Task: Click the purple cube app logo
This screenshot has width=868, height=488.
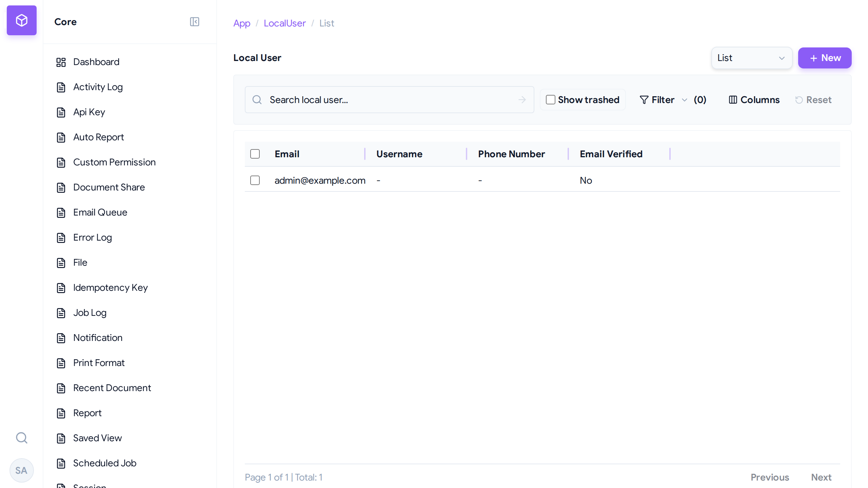Action: [x=22, y=20]
